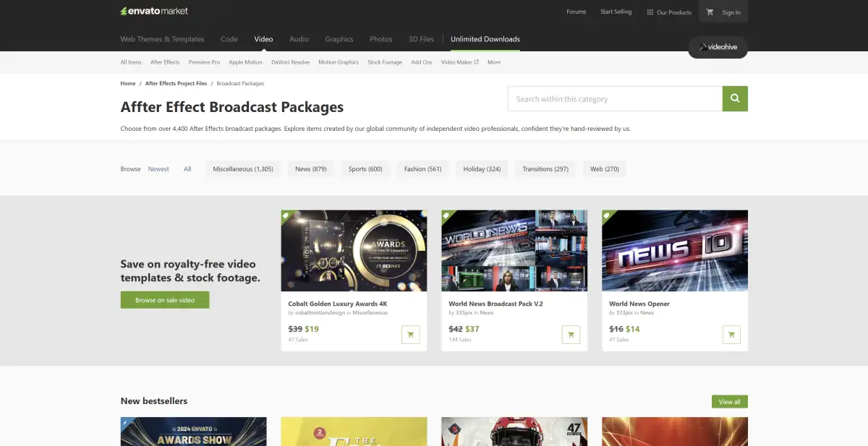Open Motion Graphics items

point(339,62)
